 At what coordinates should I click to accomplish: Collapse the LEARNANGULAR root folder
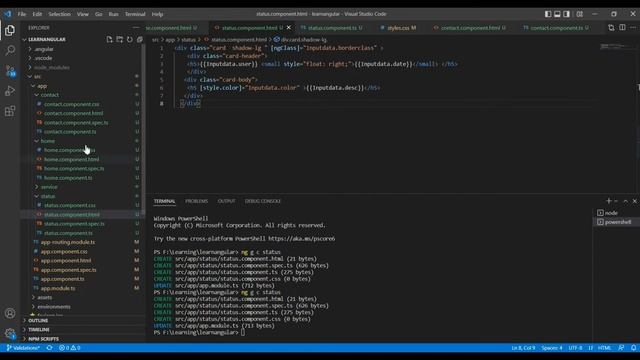coord(47,40)
